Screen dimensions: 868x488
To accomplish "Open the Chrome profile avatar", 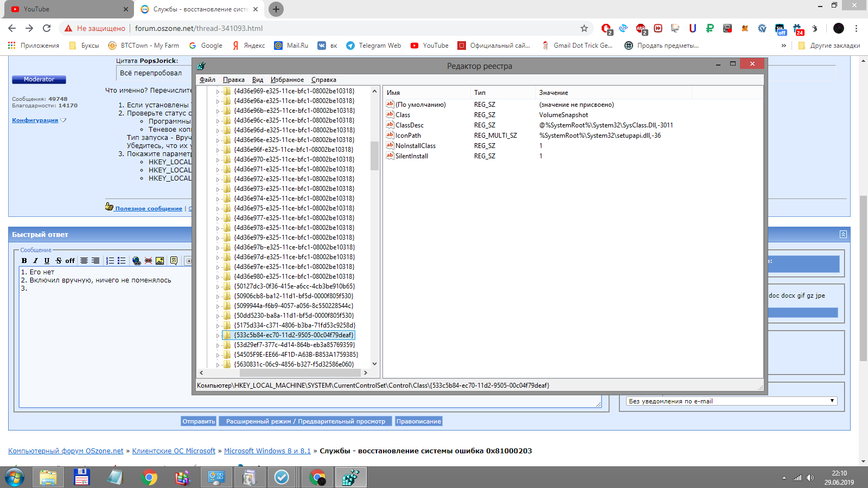I will (839, 28).
